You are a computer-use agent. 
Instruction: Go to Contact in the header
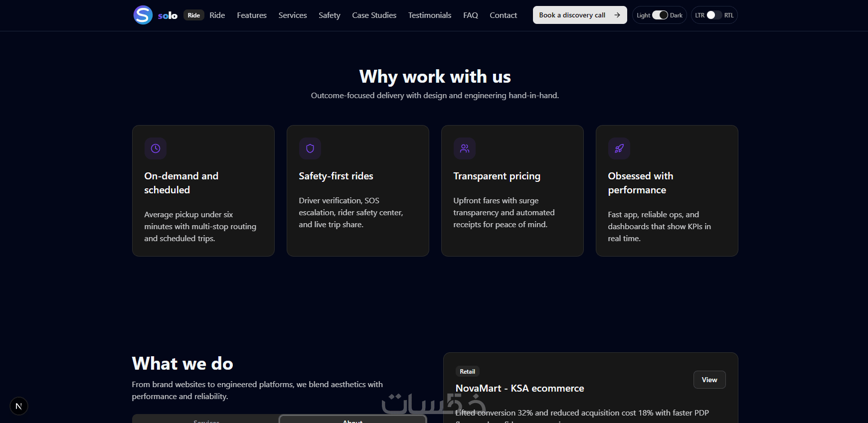coord(504,15)
